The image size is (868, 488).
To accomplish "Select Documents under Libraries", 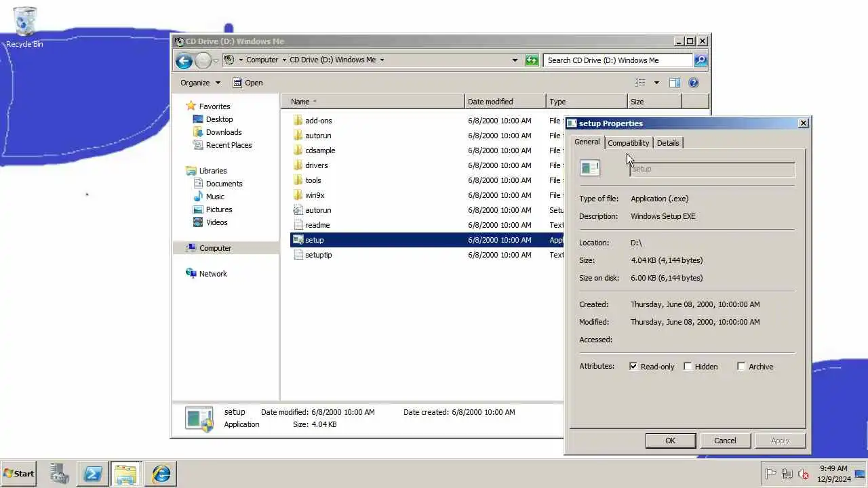I will pyautogui.click(x=224, y=184).
